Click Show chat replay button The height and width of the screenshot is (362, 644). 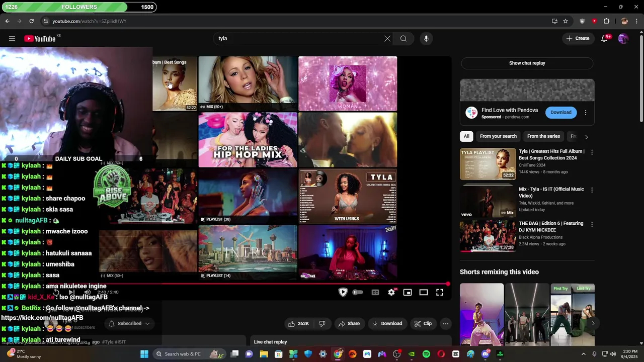[527, 63]
